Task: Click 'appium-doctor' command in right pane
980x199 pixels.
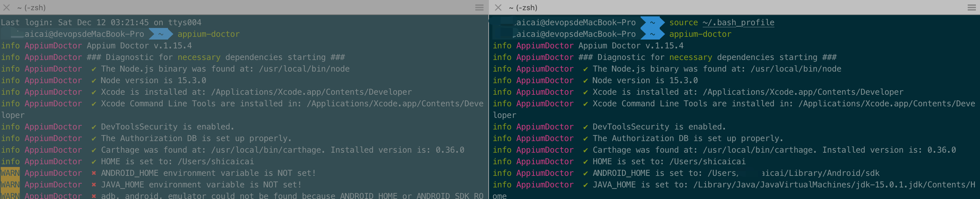Action: [x=700, y=34]
